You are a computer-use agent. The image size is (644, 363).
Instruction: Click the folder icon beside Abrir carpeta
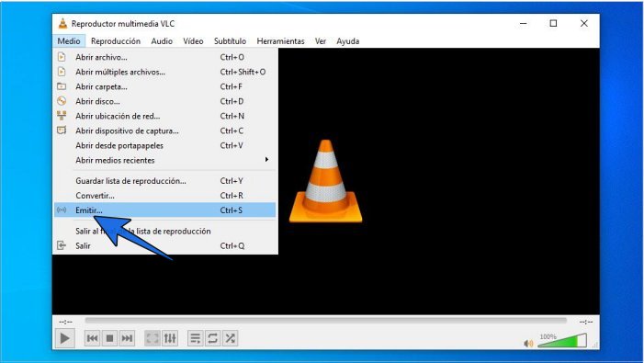pos(62,86)
